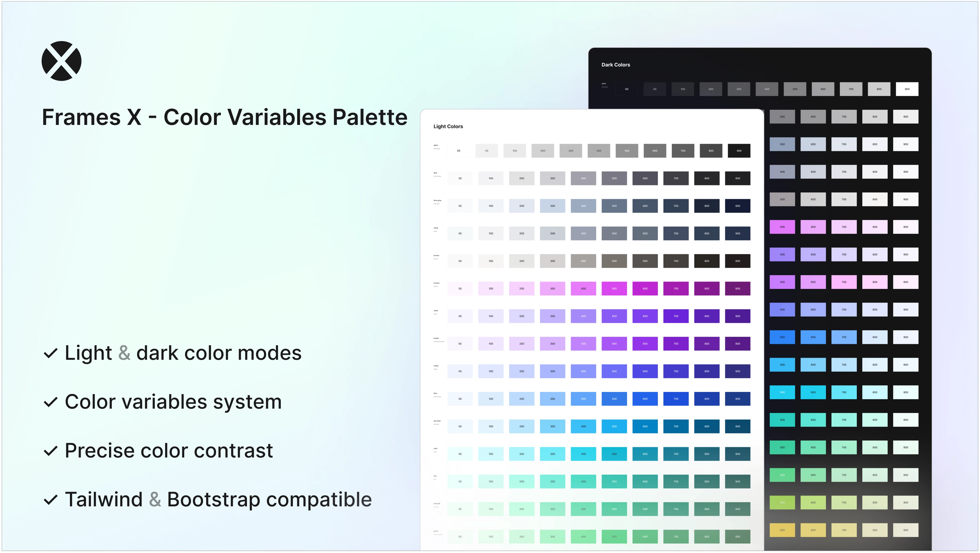Viewport: 980px width, 553px height.
Task: Click the 'Light & dark color modes' text
Action: 183,353
